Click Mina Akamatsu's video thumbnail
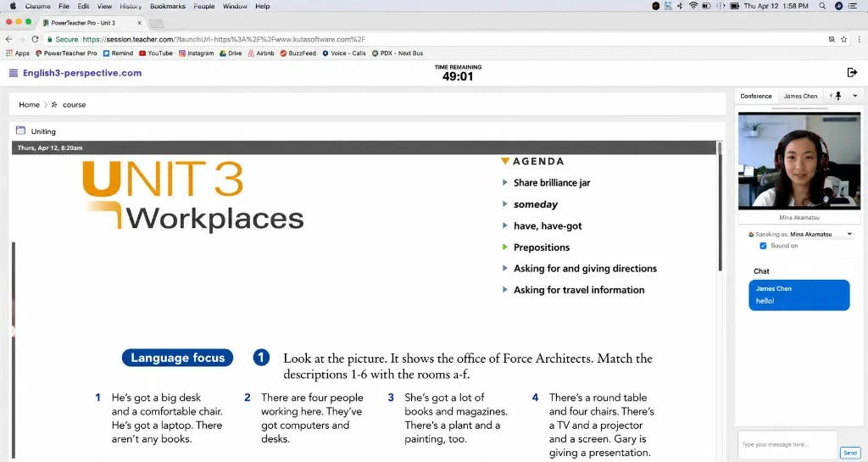The width and height of the screenshot is (868, 462). (798, 161)
